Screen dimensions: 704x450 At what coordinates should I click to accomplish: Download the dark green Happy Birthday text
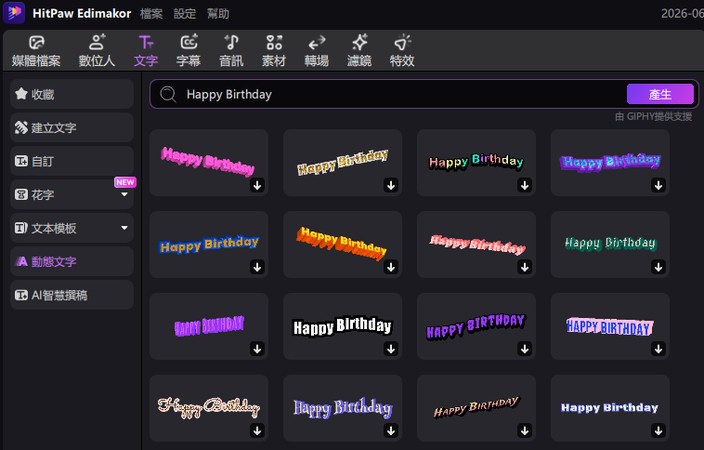click(659, 267)
